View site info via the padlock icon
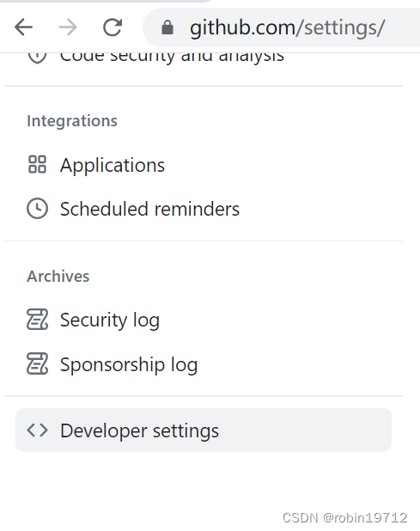 coord(167,27)
